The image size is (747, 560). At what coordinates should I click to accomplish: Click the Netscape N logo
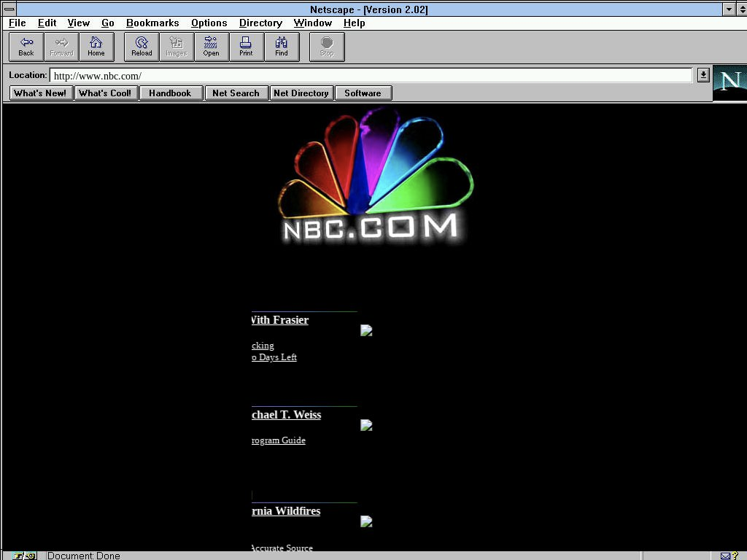729,82
